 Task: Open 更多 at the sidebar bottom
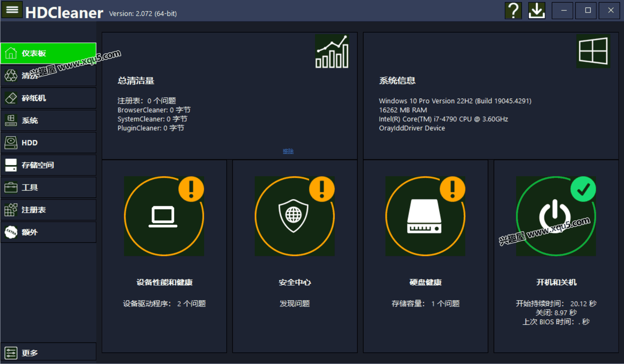(48, 352)
